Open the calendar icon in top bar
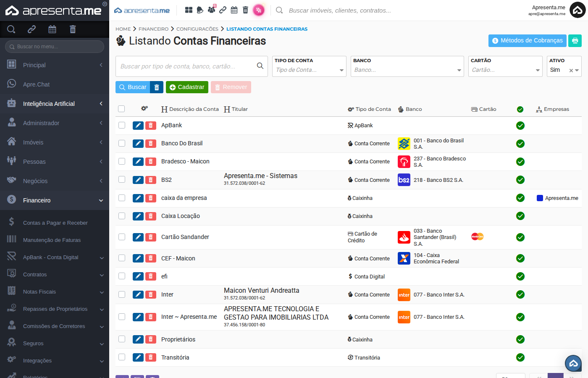Image resolution: width=588 pixels, height=378 pixels. tap(234, 10)
